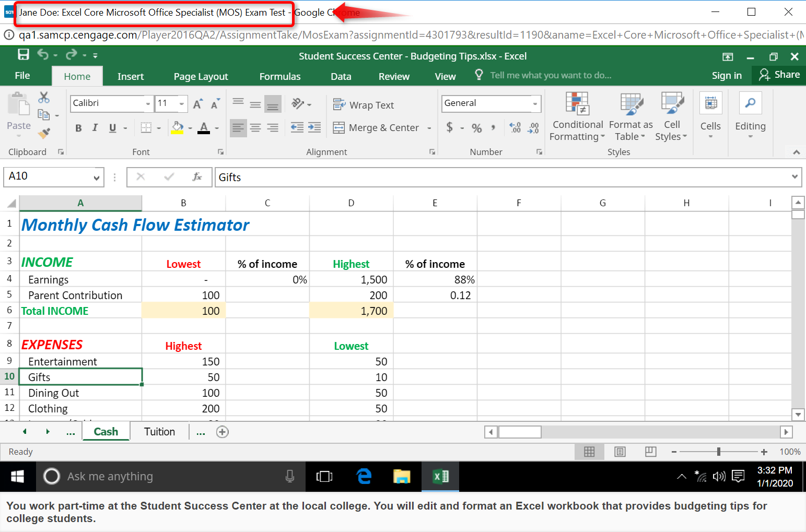Click Merge & Center button
806x532 pixels.
(376, 128)
